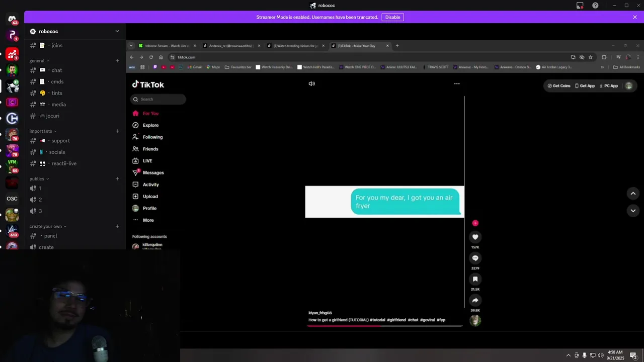Open the Favourites bar bookmark folder
This screenshot has width=644, height=362.
[238, 67]
